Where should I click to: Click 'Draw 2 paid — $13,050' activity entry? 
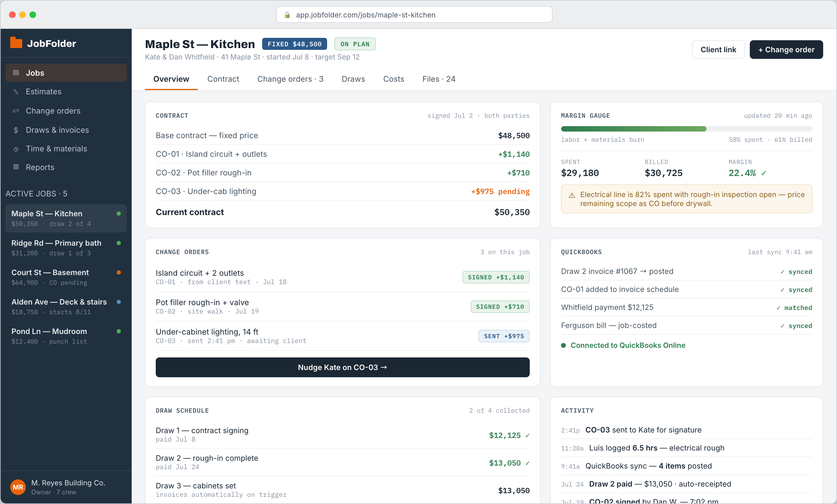click(x=686, y=484)
